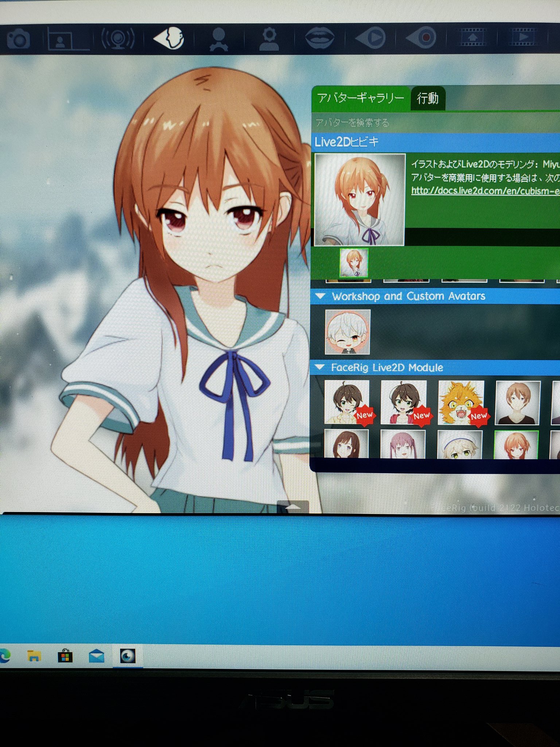The image size is (560, 747).
Task: Select the brown-haired girl avatar in second row
Action: pyautogui.click(x=346, y=444)
